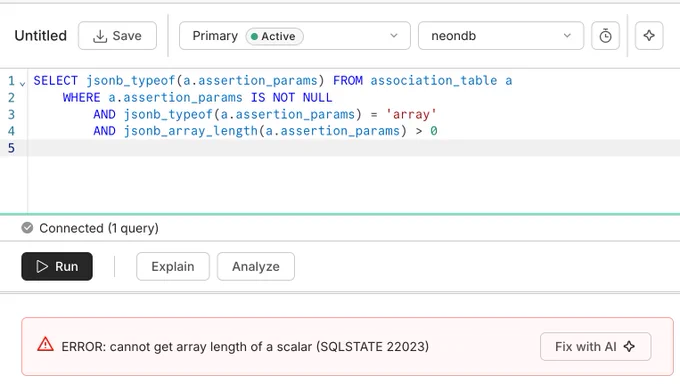
Task: Click the Active status badge
Action: click(x=274, y=36)
